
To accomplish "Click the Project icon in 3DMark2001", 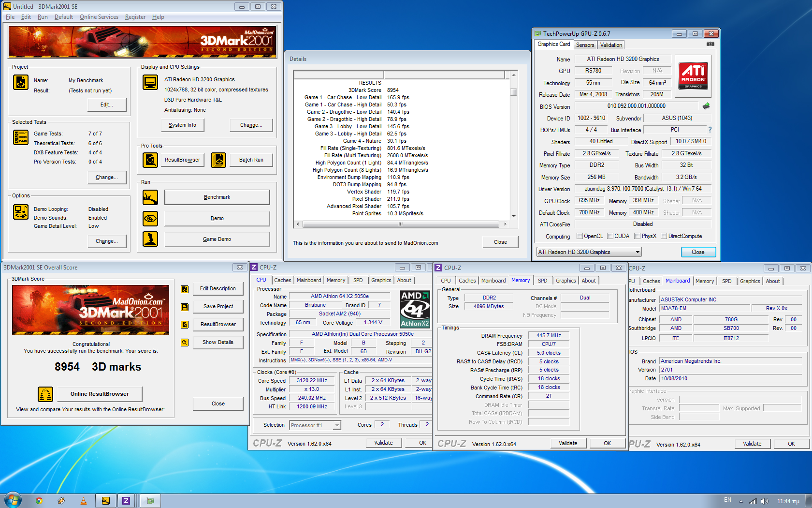I will click(x=20, y=82).
